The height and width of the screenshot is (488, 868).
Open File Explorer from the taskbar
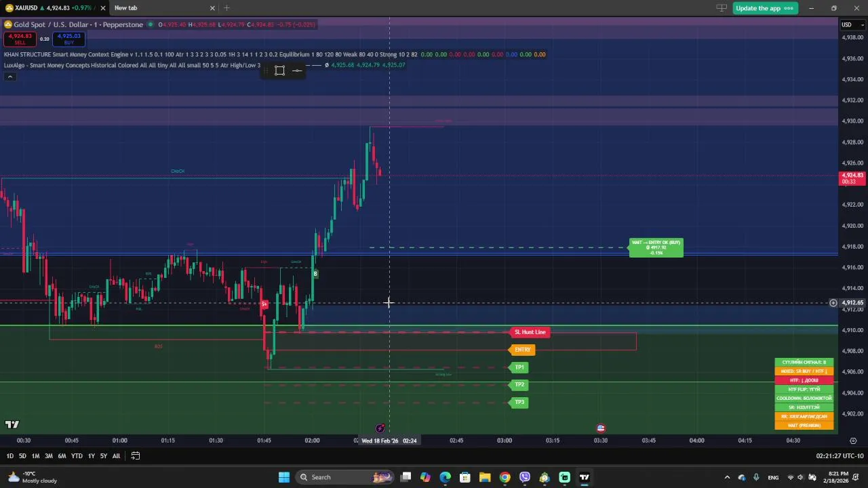(x=485, y=477)
